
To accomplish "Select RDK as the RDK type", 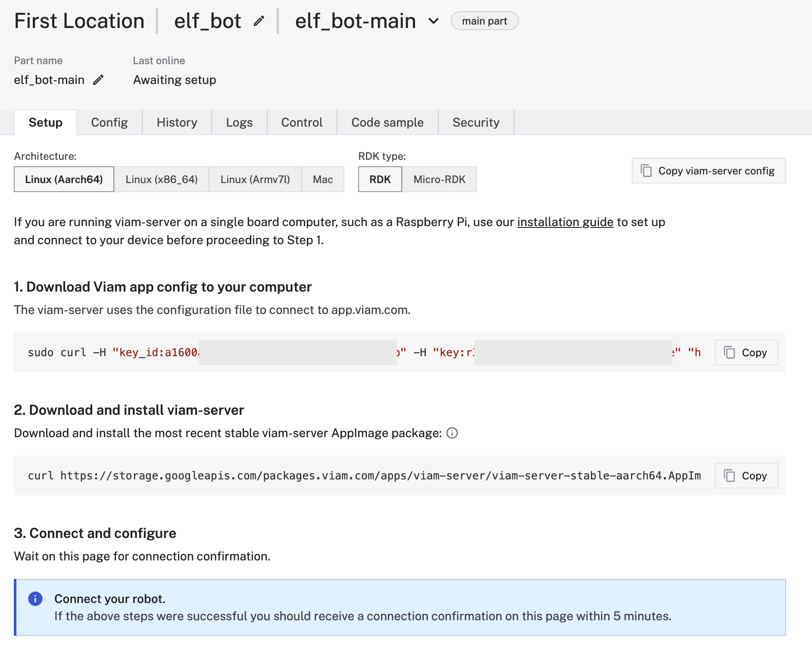I will coord(380,179).
